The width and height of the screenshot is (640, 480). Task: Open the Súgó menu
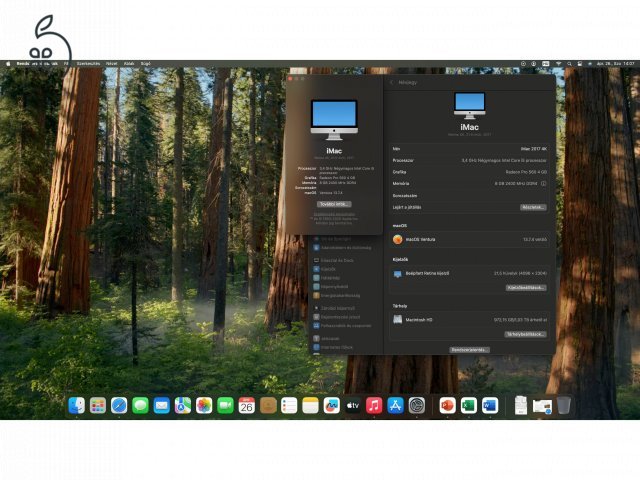click(x=146, y=64)
